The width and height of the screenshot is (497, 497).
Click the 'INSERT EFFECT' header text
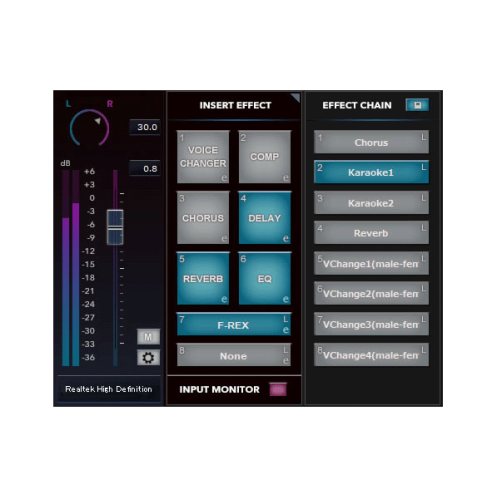pos(235,105)
